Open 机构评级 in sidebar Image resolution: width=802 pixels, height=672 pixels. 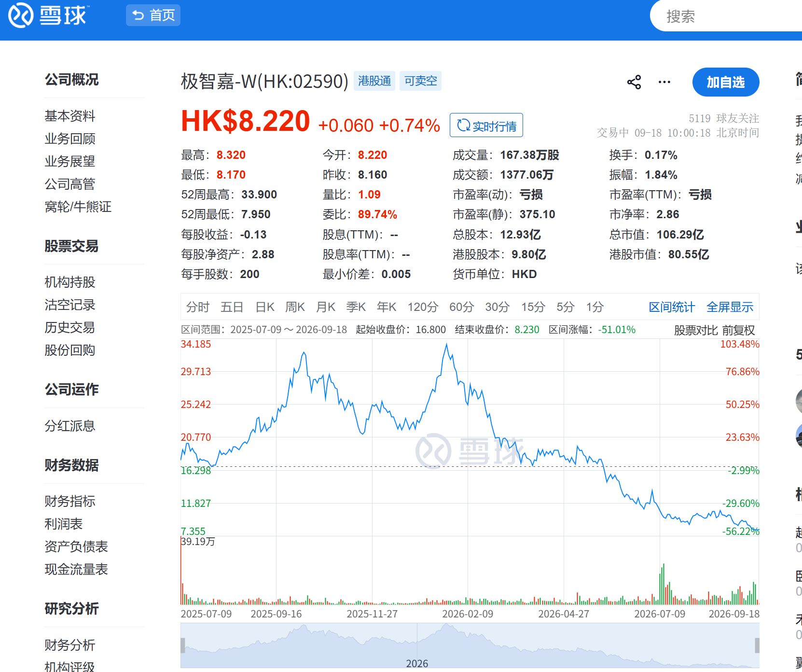(70, 667)
